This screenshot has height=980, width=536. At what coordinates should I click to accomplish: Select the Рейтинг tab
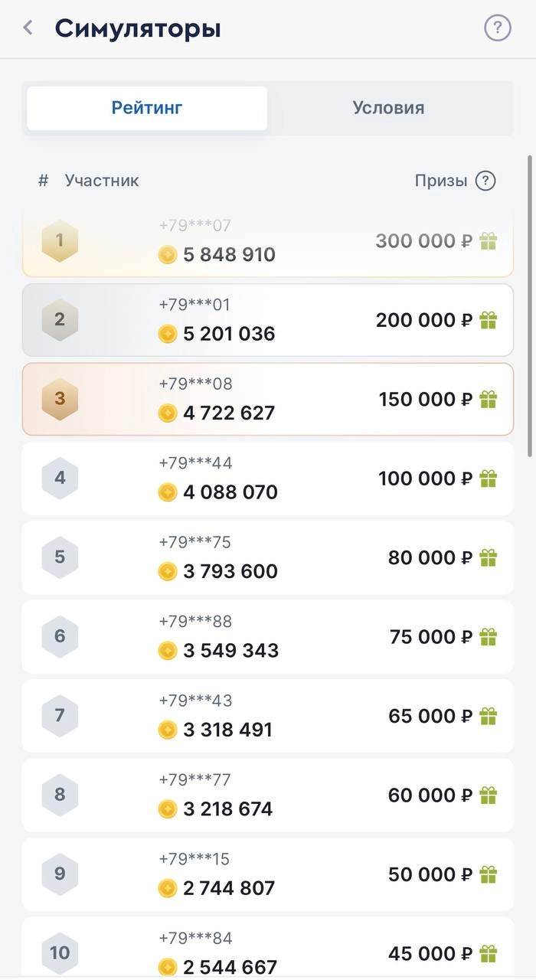point(147,108)
